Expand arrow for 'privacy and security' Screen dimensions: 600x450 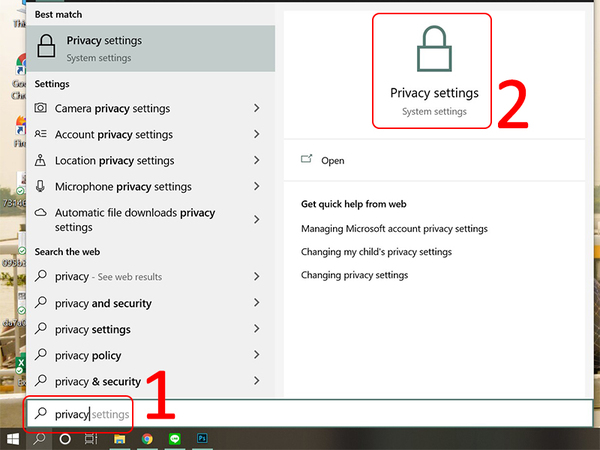click(256, 303)
